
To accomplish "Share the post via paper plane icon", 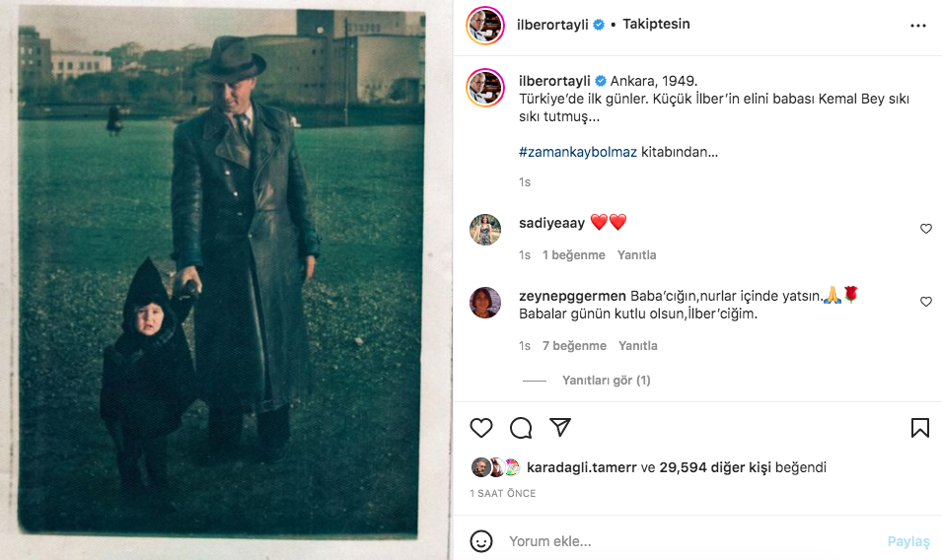I will [x=560, y=428].
